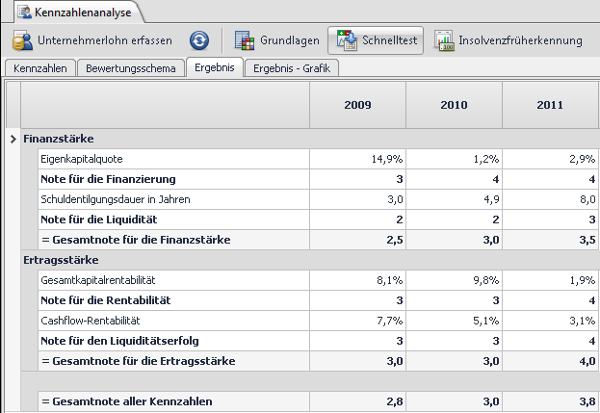Open the Grundlagen section
Image resolution: width=600 pixels, height=413 pixels.
pos(277,41)
